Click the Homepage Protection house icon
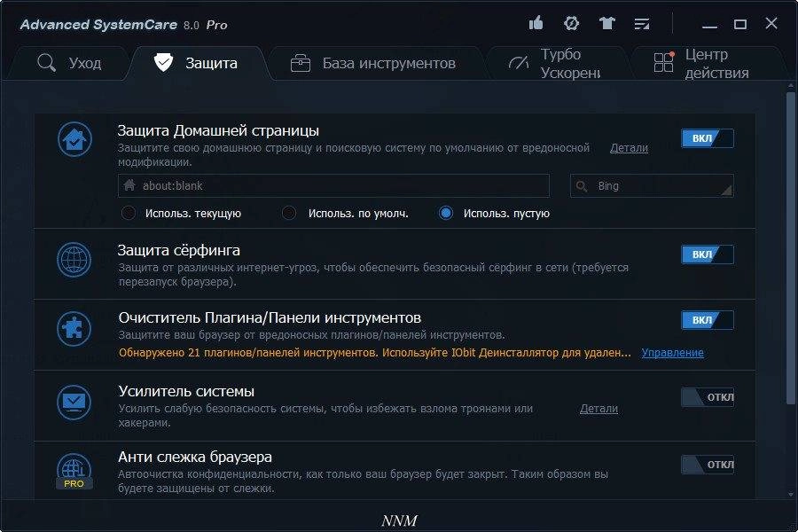The width and height of the screenshot is (798, 532). coord(74,139)
